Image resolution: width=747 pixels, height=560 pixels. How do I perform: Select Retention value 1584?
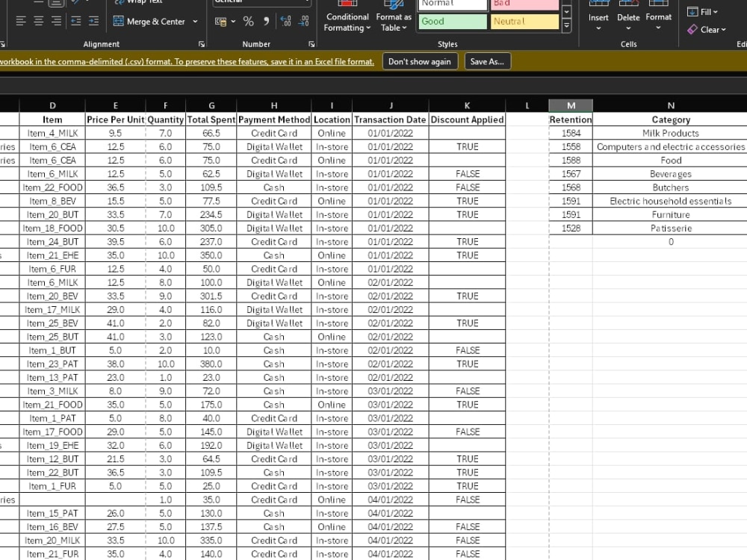(x=571, y=134)
